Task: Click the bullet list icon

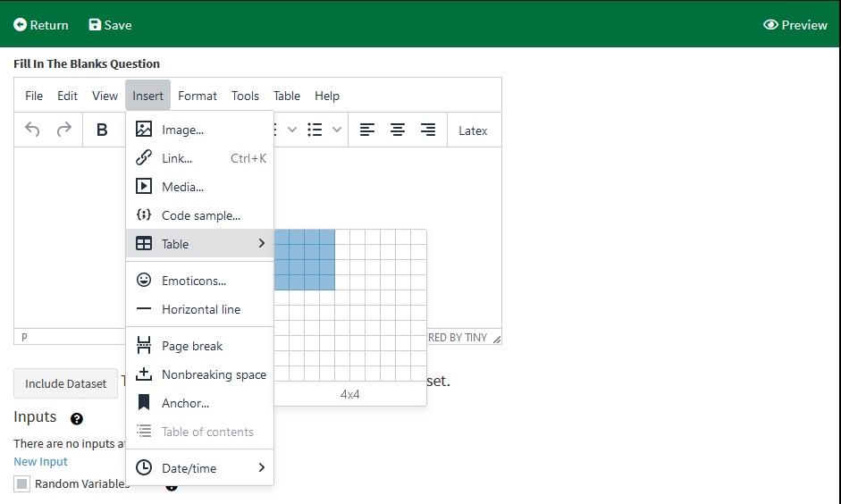Action: click(315, 130)
